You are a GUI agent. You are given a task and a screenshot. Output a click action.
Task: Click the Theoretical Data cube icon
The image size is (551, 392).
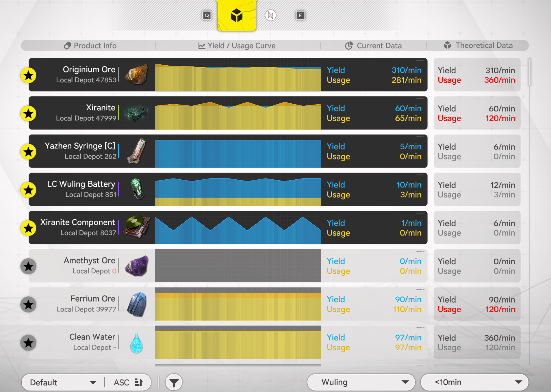[x=447, y=45]
